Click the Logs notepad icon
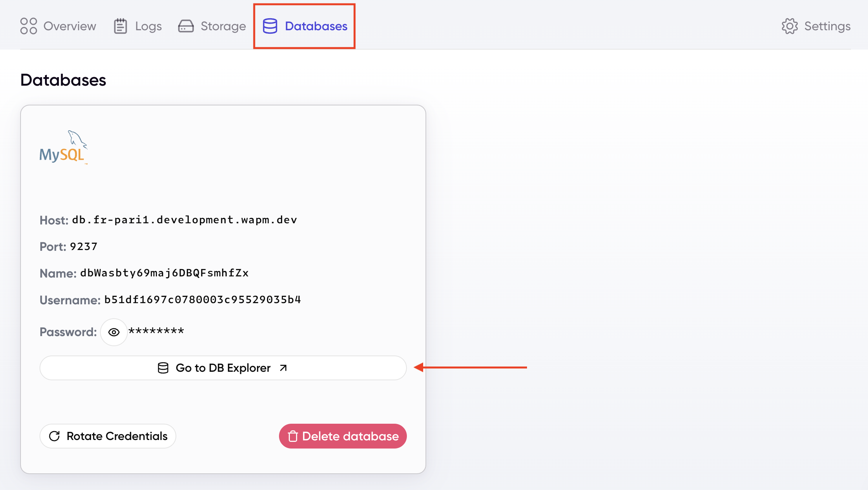This screenshot has height=490, width=868. (x=120, y=26)
